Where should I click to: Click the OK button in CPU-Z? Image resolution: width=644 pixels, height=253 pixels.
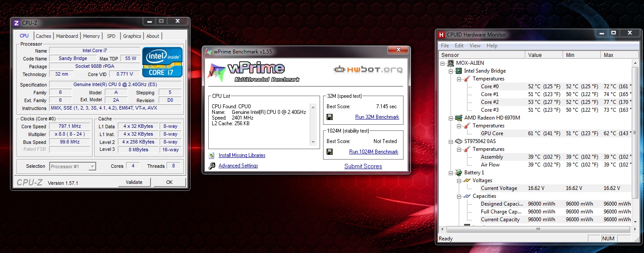click(x=169, y=182)
